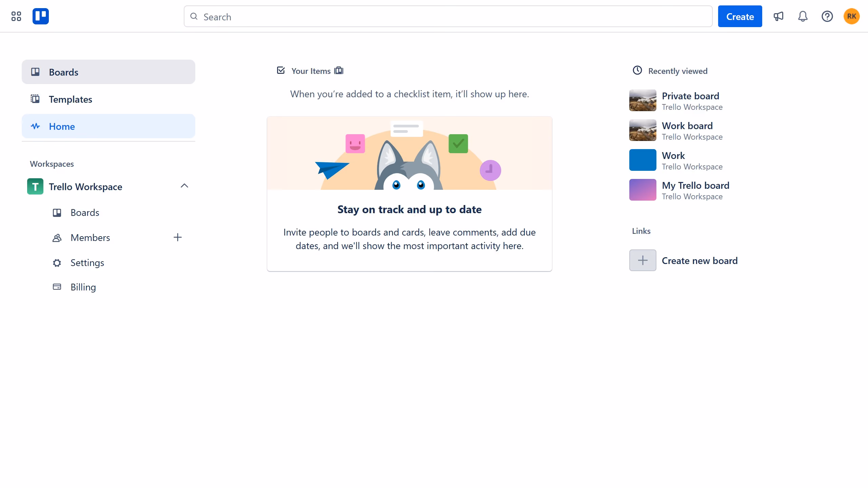Viewport: 868px width, 488px height.
Task: Add a member with the plus icon
Action: pos(178,237)
